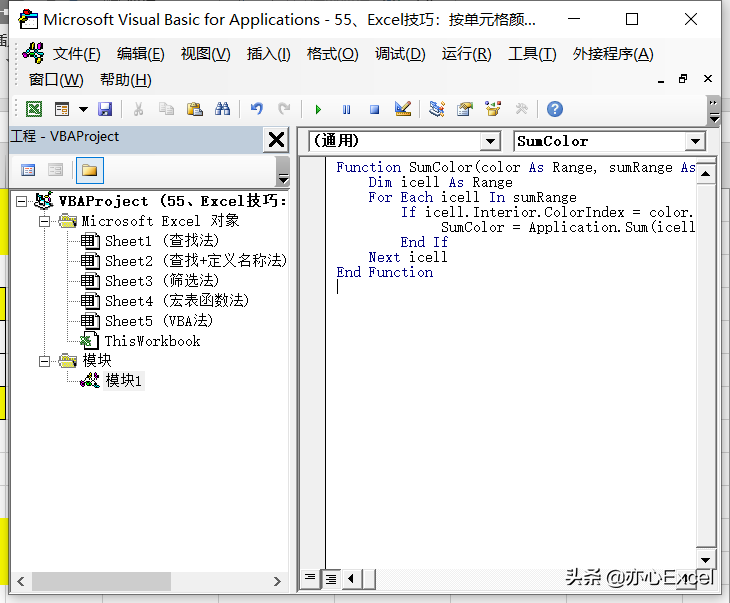Click code window scroll up arrow
The width and height of the screenshot is (730, 603).
(x=705, y=174)
